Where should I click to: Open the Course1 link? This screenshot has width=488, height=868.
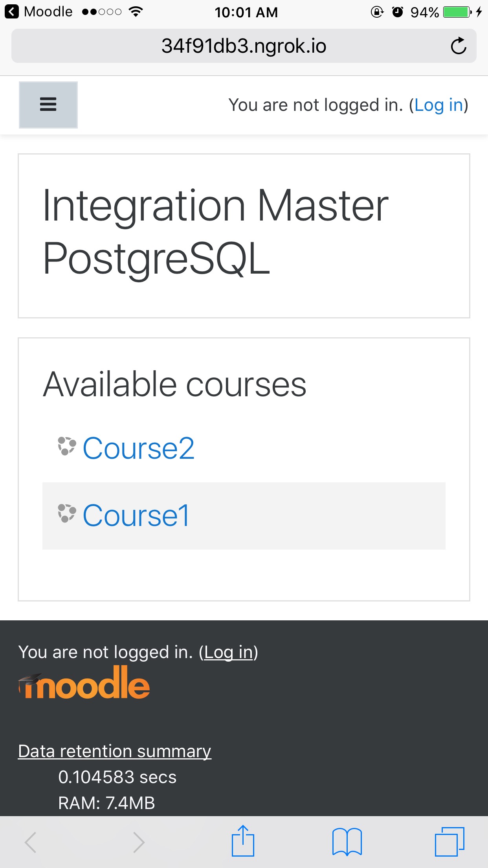pos(136,515)
